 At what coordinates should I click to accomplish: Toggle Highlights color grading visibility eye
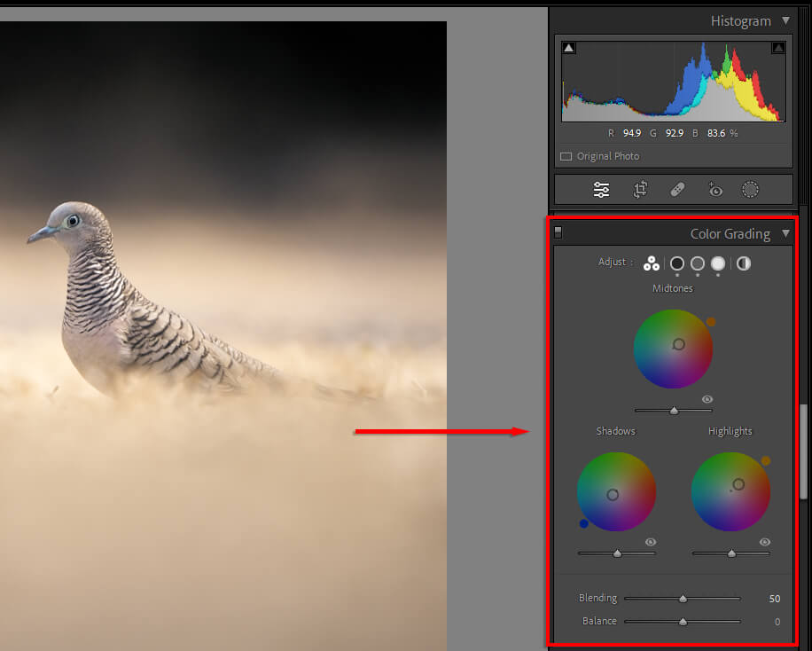point(765,542)
